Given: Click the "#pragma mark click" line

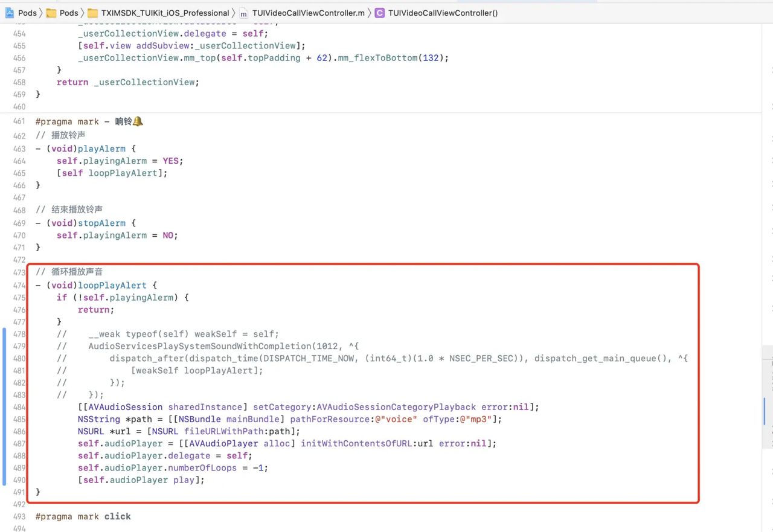Looking at the screenshot, I should (83, 516).
